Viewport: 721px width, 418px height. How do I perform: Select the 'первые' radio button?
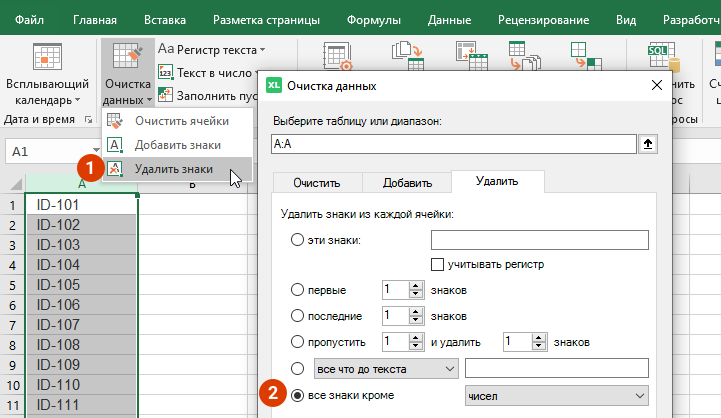coord(296,290)
